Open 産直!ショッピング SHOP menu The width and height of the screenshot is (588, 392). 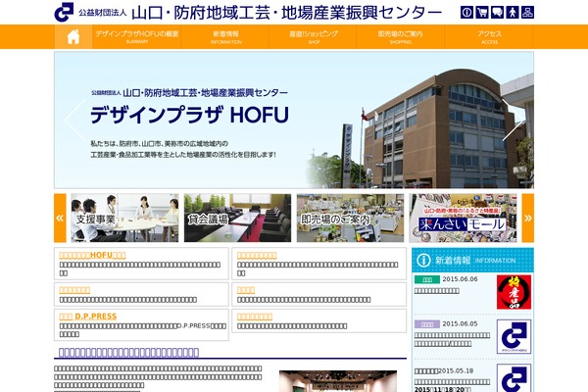[x=314, y=37]
